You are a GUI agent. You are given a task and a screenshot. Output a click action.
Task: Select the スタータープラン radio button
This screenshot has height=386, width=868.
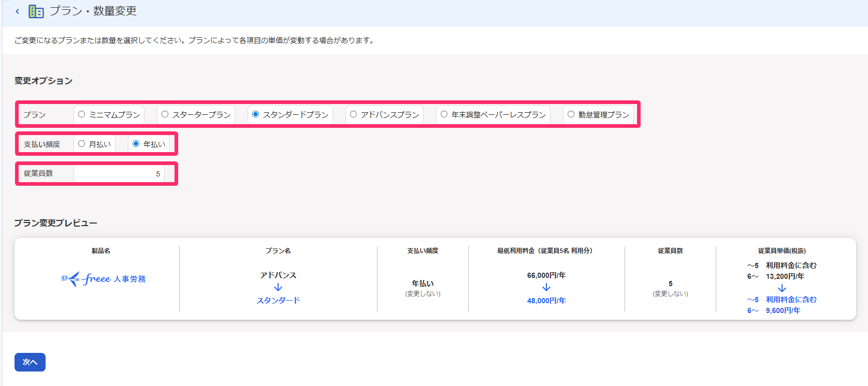165,114
